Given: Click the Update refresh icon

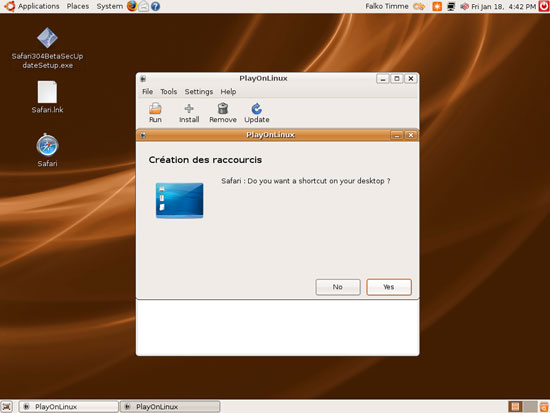Looking at the screenshot, I should (x=256, y=109).
